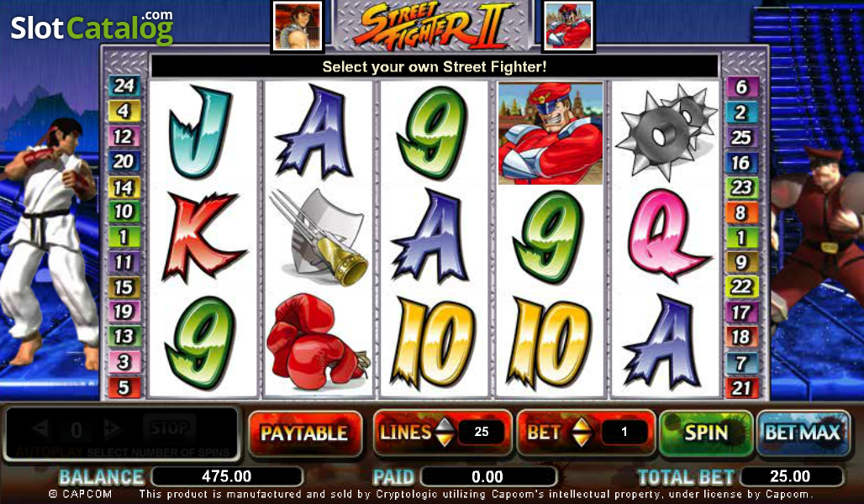Adjust the Lines stepper arrows
The height and width of the screenshot is (504, 864).
[x=445, y=433]
